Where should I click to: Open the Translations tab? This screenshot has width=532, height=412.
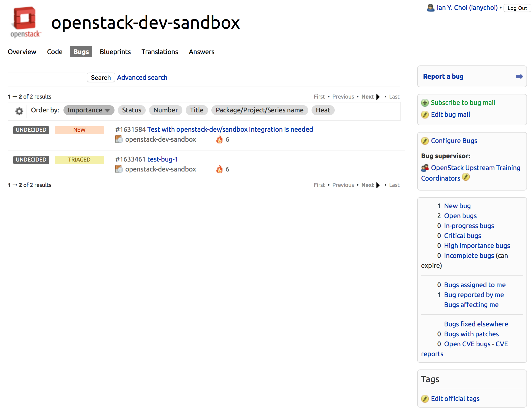click(159, 52)
